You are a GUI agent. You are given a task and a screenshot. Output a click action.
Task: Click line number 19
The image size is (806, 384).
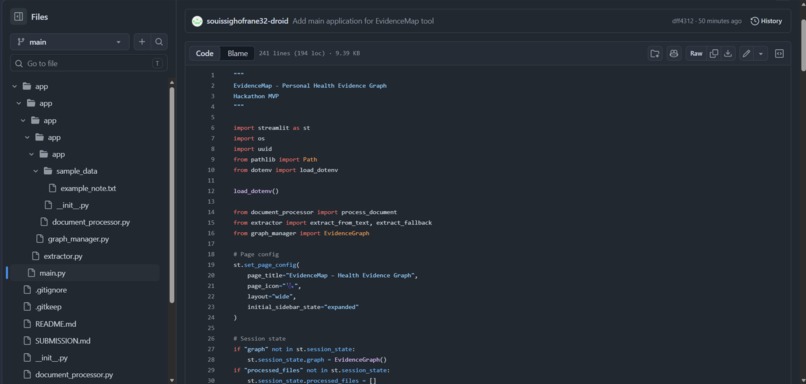211,265
